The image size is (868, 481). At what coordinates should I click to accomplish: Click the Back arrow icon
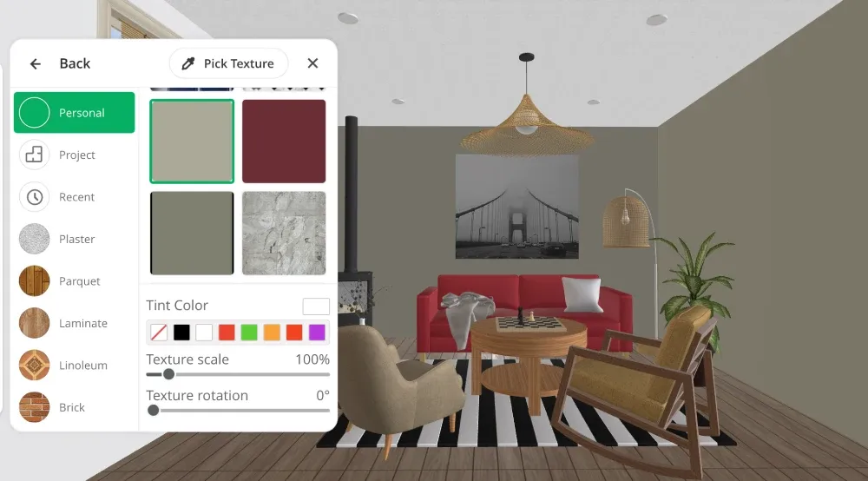coord(36,63)
